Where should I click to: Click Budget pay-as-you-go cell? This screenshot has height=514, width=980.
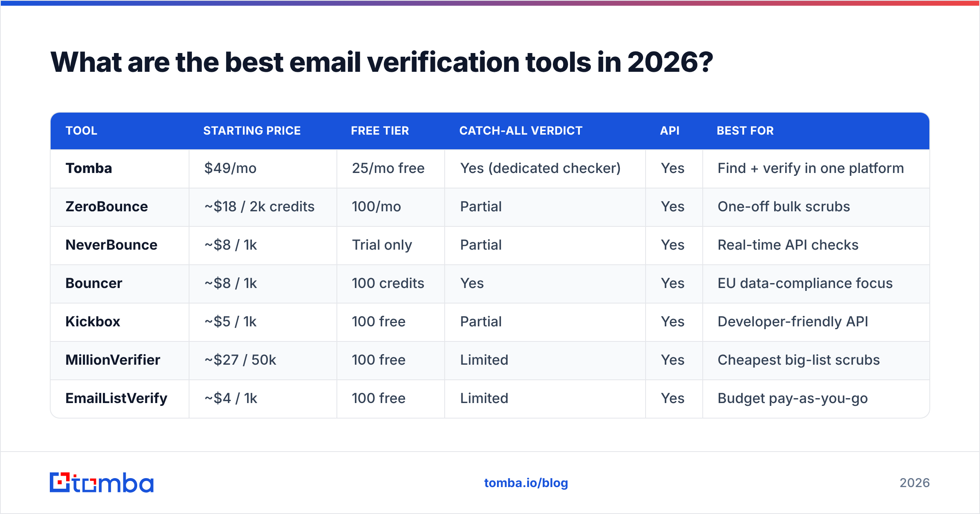(816, 399)
